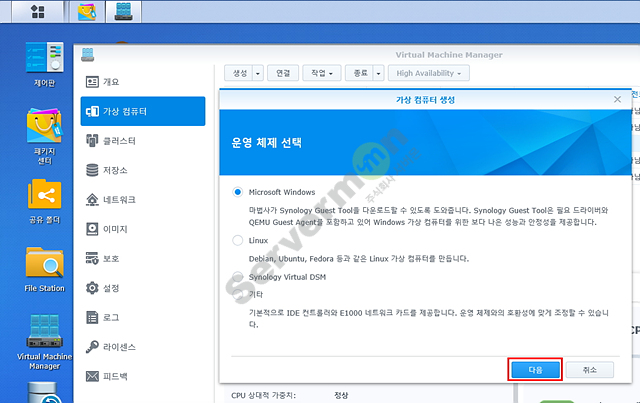Click the 설정 gear sidebar icon
Screen dimensions: 640x403
tap(92, 288)
